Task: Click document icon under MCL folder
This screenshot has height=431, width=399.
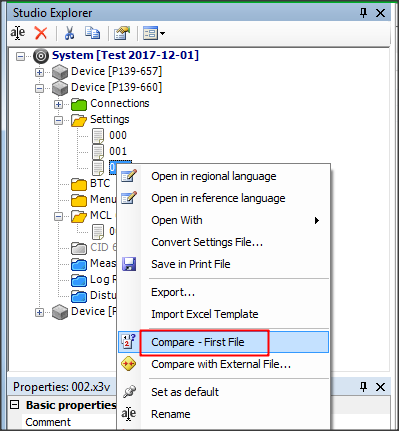Action: 98,232
